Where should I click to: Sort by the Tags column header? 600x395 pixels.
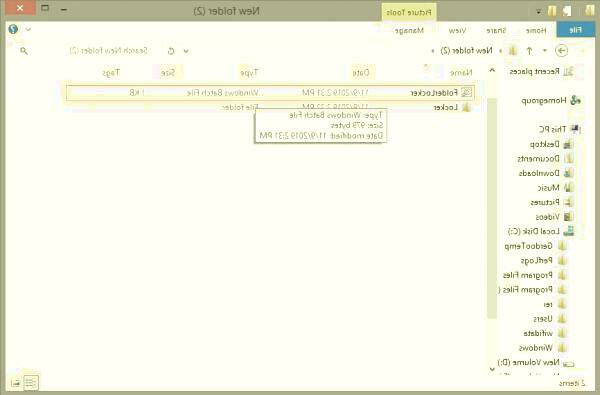coord(111,72)
